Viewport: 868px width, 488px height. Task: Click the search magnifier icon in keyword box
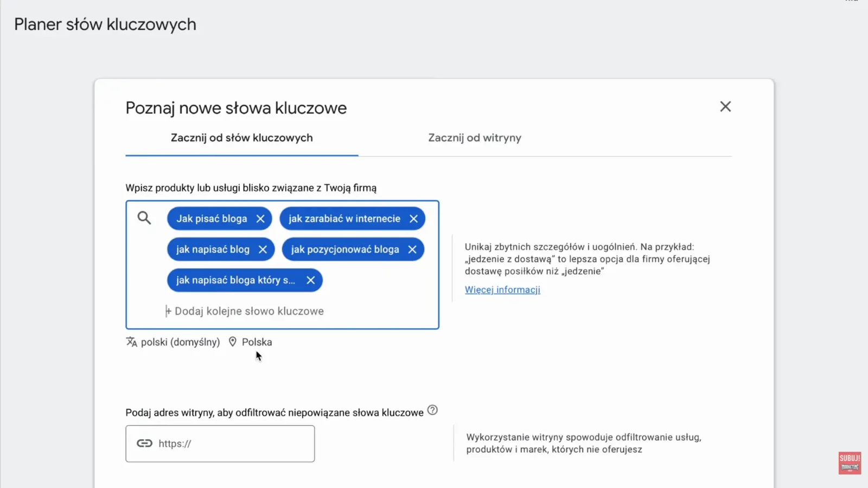(x=144, y=218)
